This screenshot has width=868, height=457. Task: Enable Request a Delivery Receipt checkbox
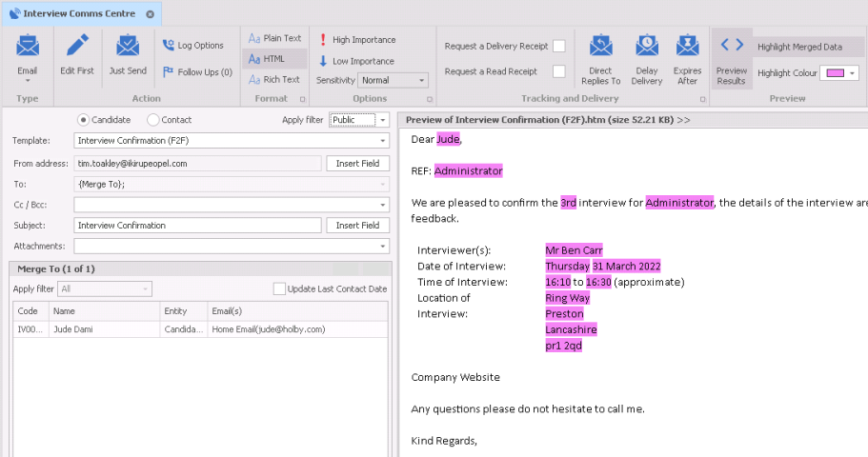559,46
